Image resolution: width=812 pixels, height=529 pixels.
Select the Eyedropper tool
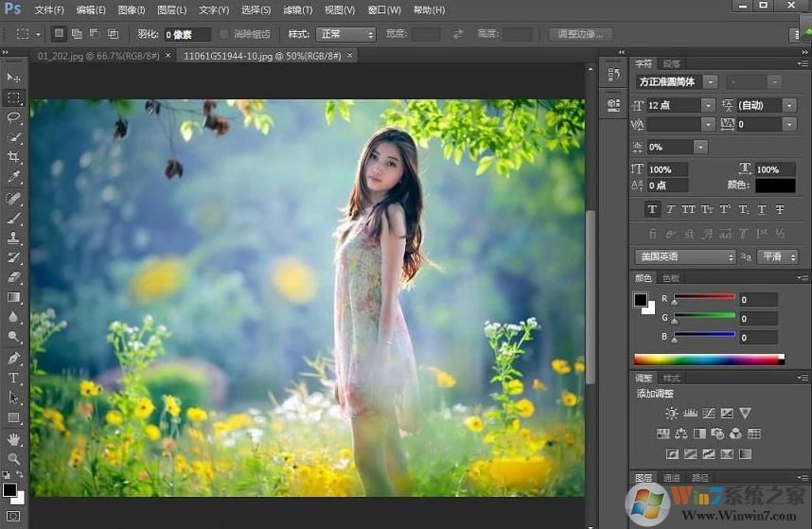tap(13, 177)
